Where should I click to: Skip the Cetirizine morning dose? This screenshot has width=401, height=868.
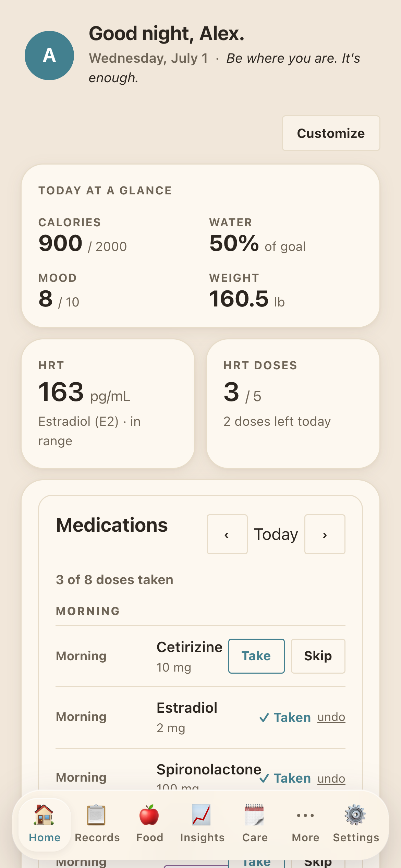pyautogui.click(x=318, y=656)
